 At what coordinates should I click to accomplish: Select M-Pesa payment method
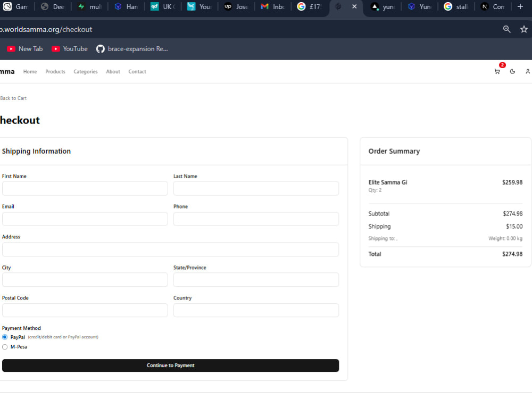(x=5, y=347)
